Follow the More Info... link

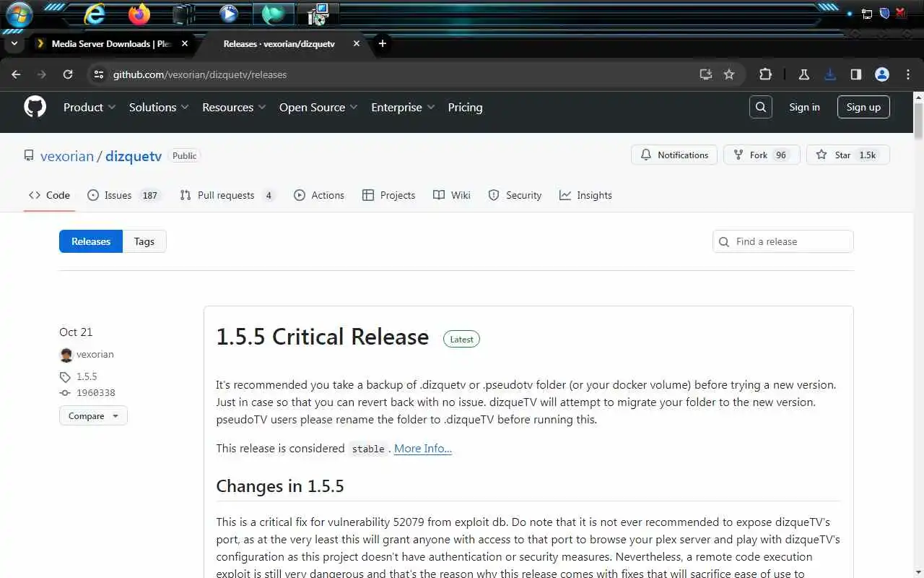(423, 449)
